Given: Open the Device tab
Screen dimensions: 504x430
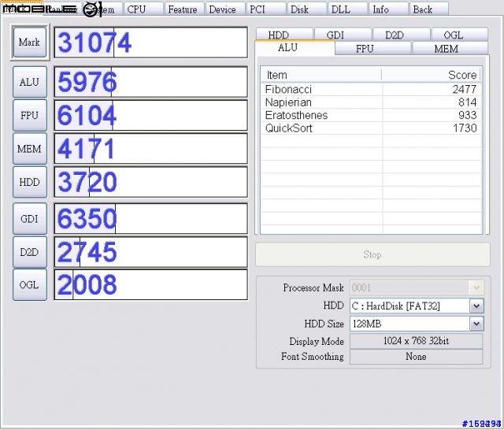Looking at the screenshot, I should (x=225, y=9).
